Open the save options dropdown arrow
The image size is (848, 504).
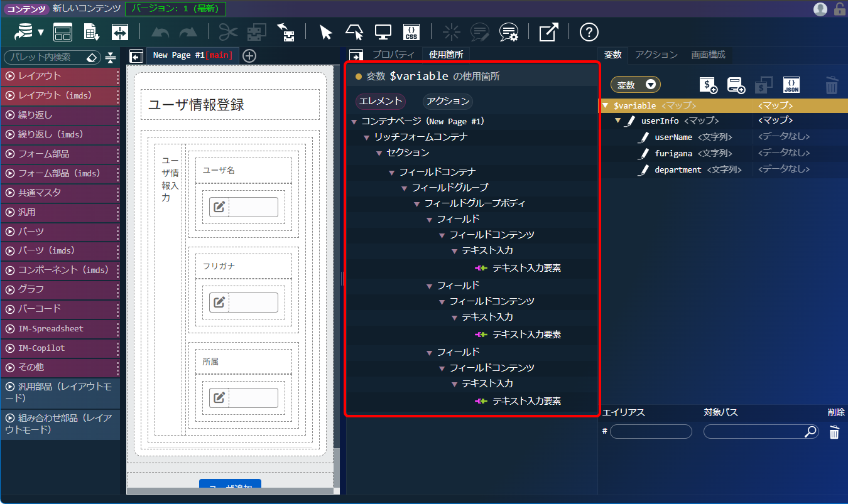pos(41,33)
